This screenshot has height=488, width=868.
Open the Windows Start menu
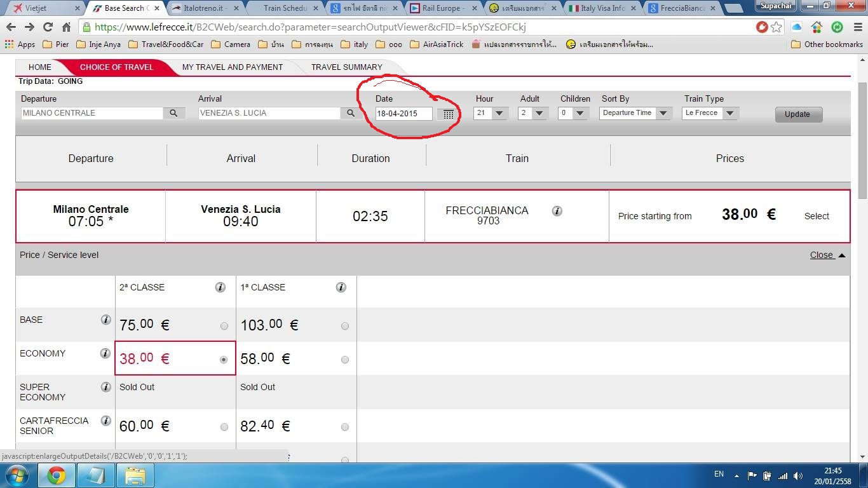(17, 475)
